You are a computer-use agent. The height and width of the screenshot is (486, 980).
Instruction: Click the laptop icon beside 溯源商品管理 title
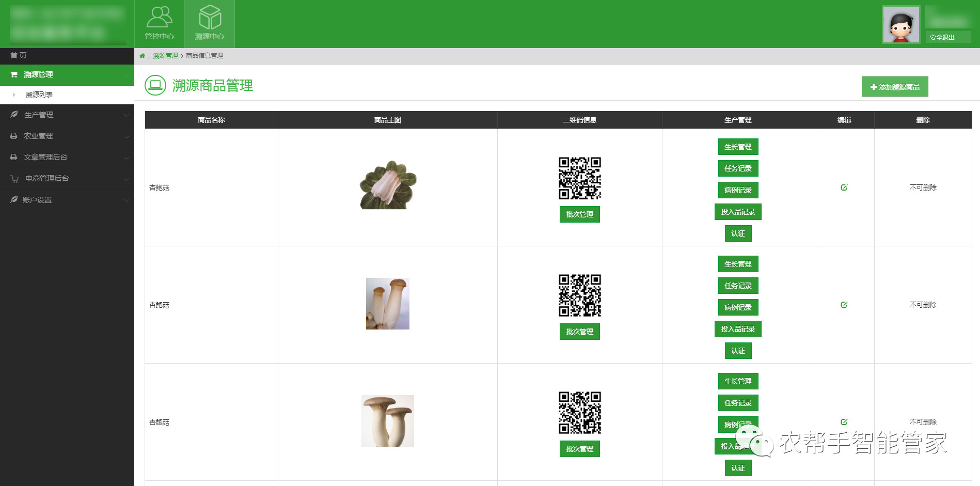click(x=155, y=85)
